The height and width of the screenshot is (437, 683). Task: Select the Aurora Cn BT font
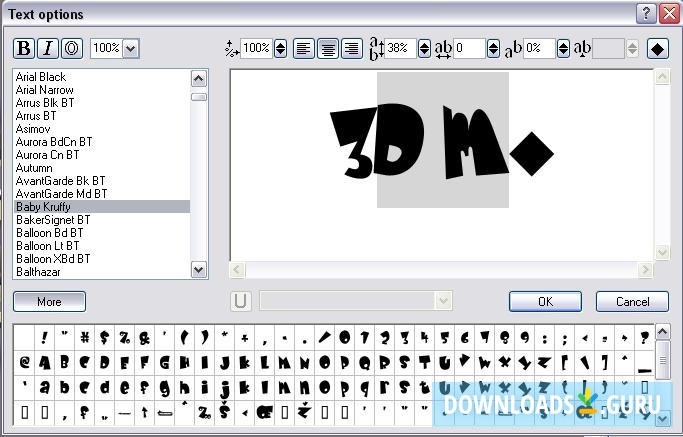click(x=101, y=155)
